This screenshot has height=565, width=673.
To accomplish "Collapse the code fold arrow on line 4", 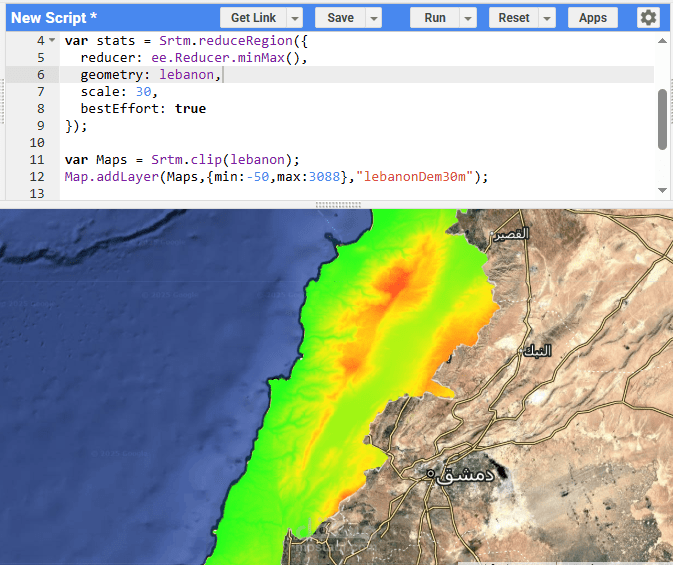I will [x=52, y=40].
